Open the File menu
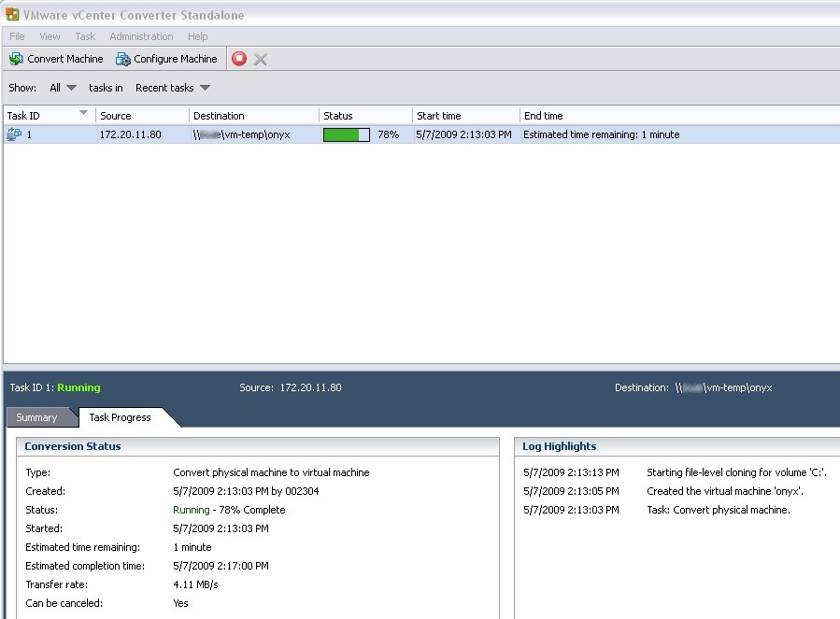The image size is (840, 619). tap(17, 36)
